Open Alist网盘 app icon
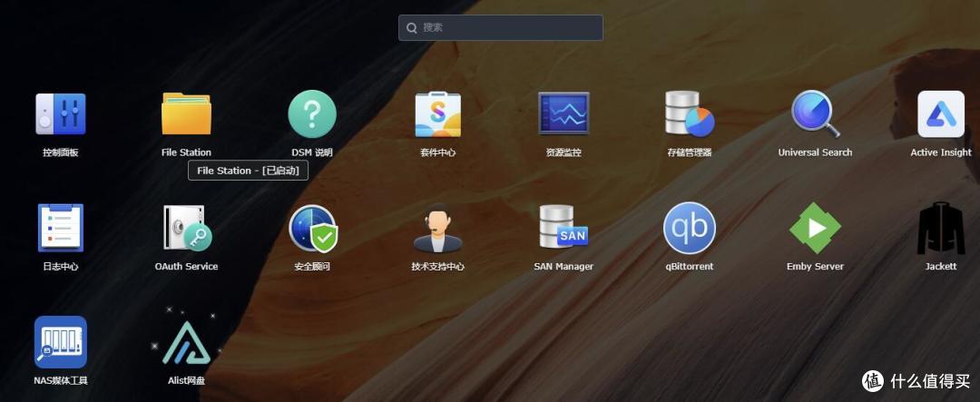The height and width of the screenshot is (402, 980). coord(186,342)
